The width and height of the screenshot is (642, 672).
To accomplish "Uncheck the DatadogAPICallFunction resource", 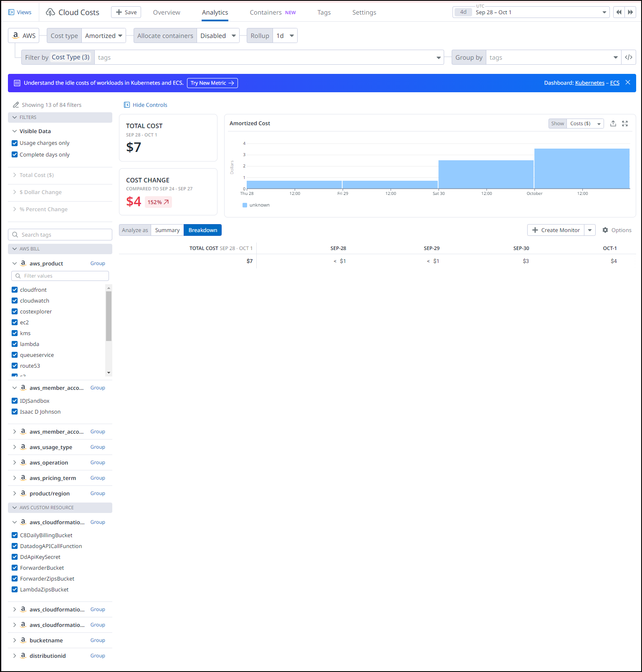I will [x=15, y=546].
